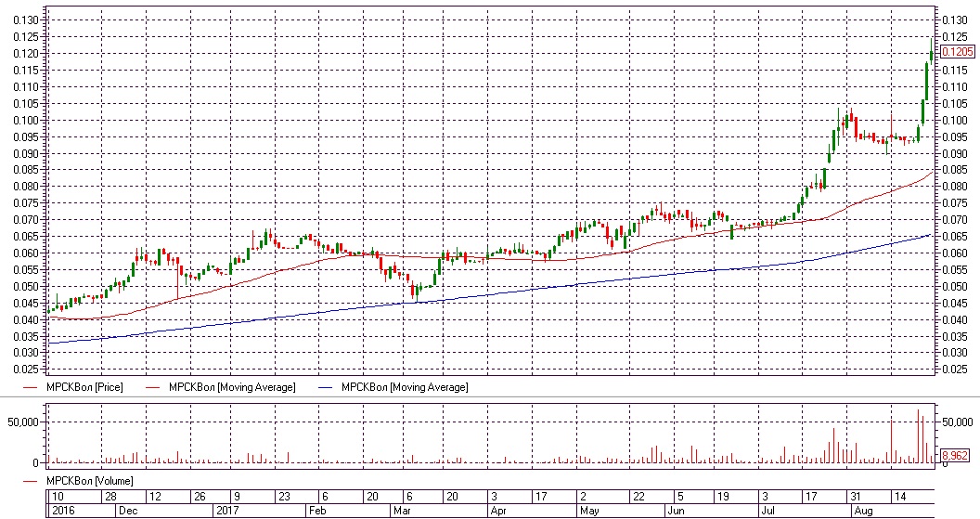Click the day label 9 on the date axis

pos(237,497)
